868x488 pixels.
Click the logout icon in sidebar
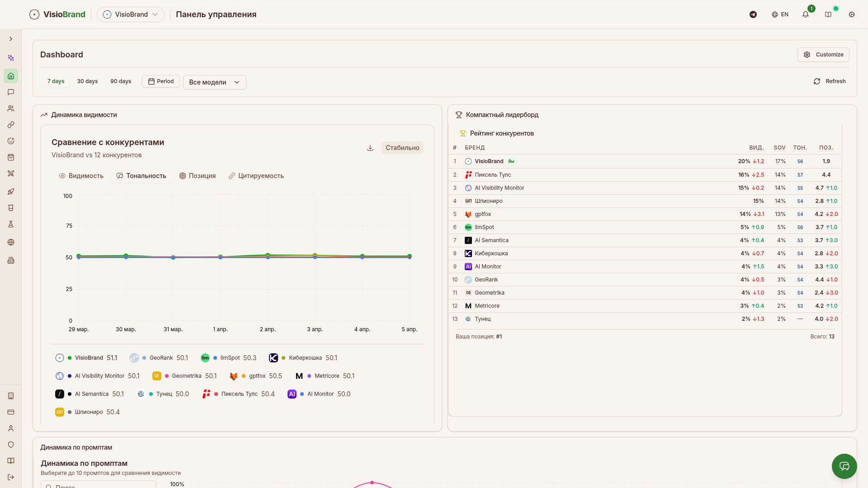pyautogui.click(x=11, y=477)
